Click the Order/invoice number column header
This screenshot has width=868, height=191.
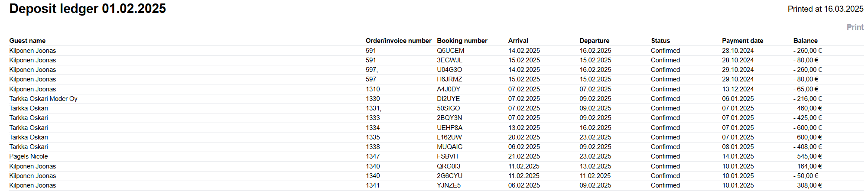pos(398,41)
